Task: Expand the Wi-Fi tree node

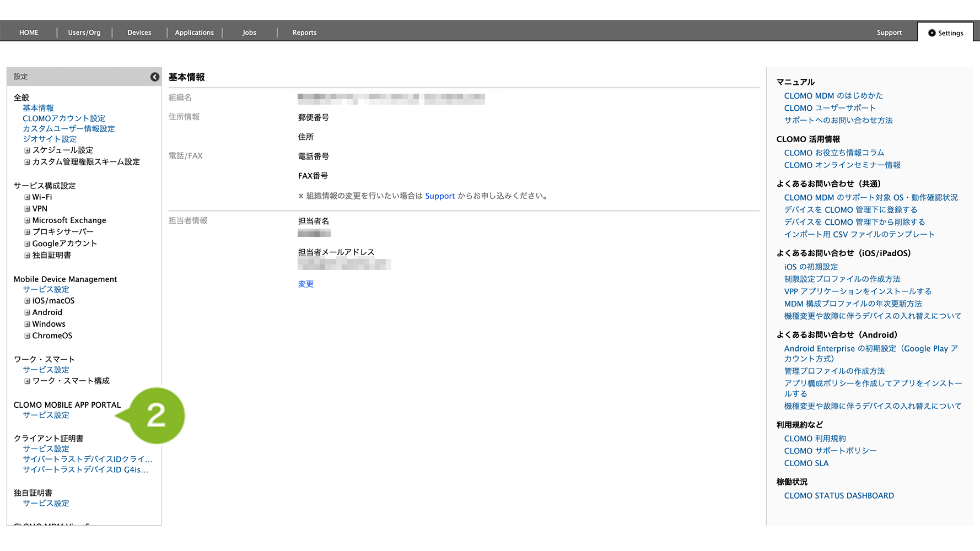Action: click(x=27, y=197)
